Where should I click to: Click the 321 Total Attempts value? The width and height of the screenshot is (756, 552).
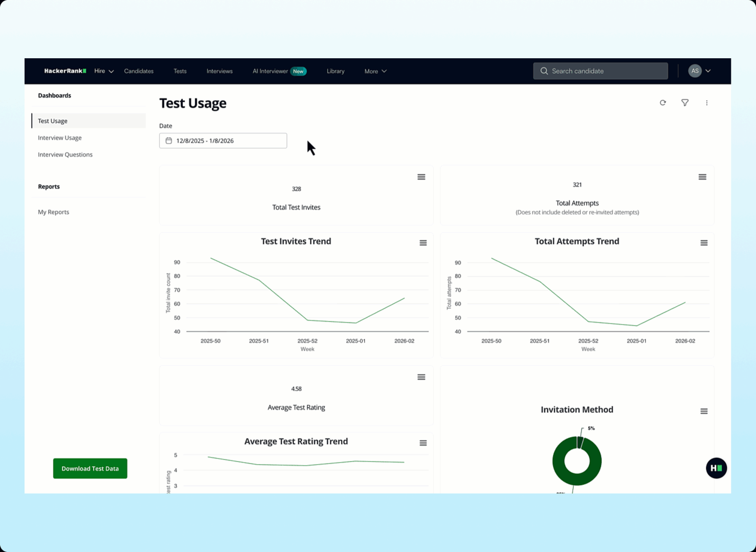[577, 185]
